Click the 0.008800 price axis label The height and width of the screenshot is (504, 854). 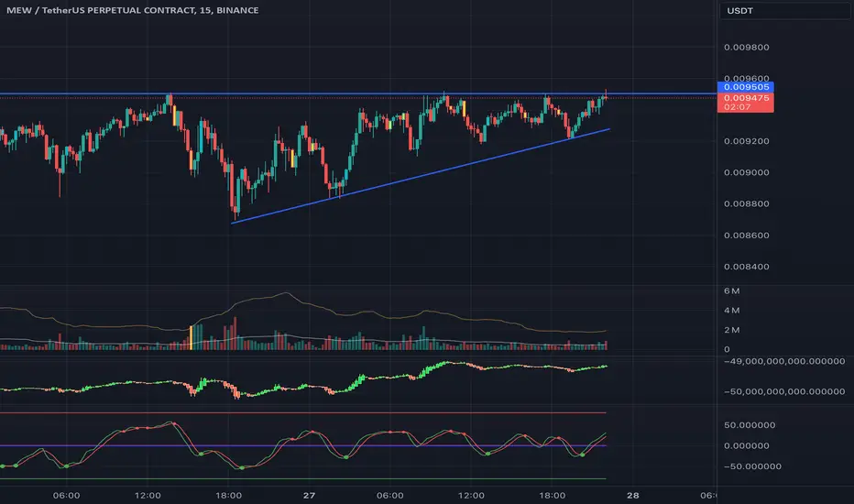coord(746,203)
